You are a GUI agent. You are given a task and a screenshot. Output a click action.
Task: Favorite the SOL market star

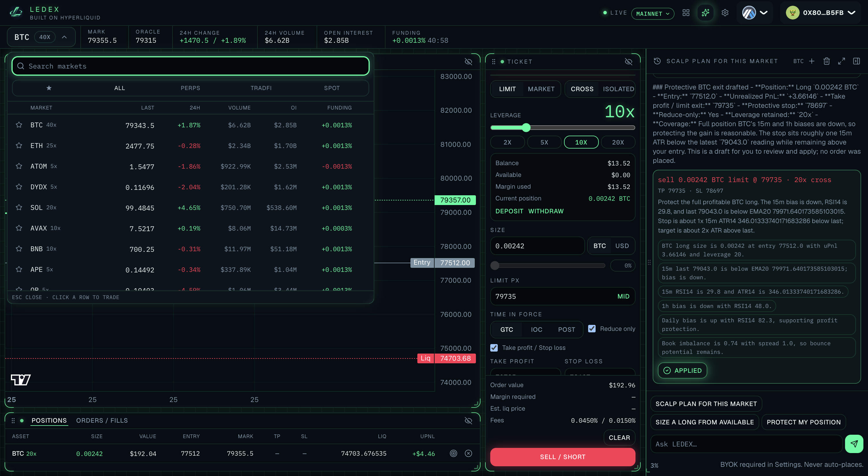tap(19, 207)
